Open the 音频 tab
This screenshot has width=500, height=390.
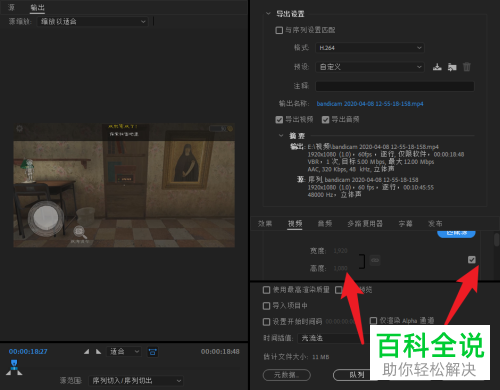pyautogui.click(x=325, y=224)
